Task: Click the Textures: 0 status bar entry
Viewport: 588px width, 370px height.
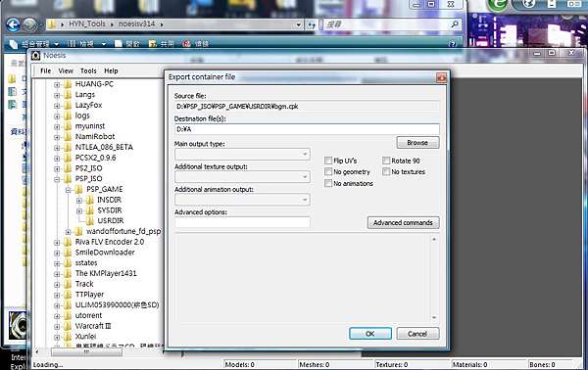Action: [x=391, y=365]
